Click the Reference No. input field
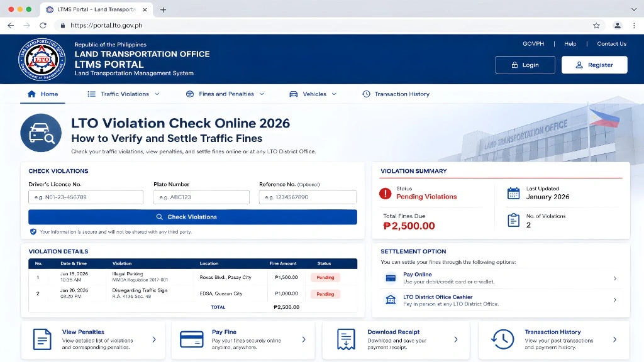 tap(308, 197)
